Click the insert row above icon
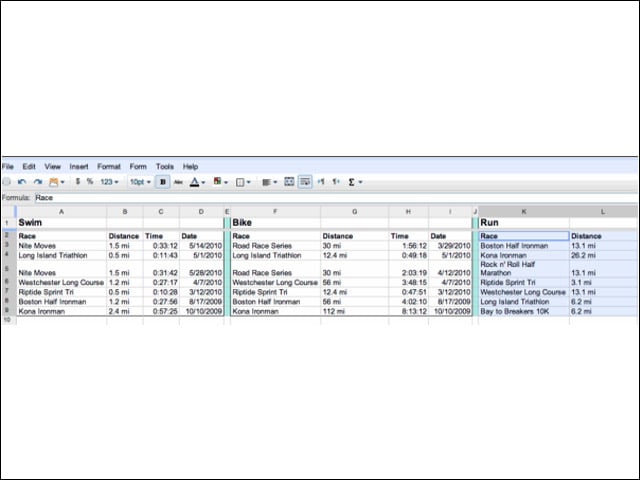Screen dimensions: 640x480 point(321,182)
